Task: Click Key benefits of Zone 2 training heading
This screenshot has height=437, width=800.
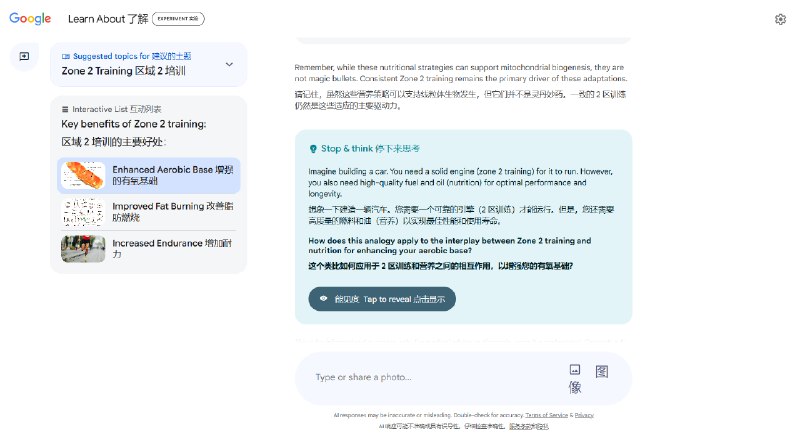Action: click(134, 124)
